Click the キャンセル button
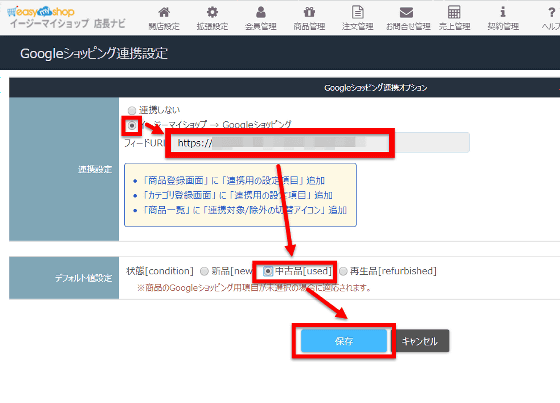The width and height of the screenshot is (560, 403). point(420,341)
